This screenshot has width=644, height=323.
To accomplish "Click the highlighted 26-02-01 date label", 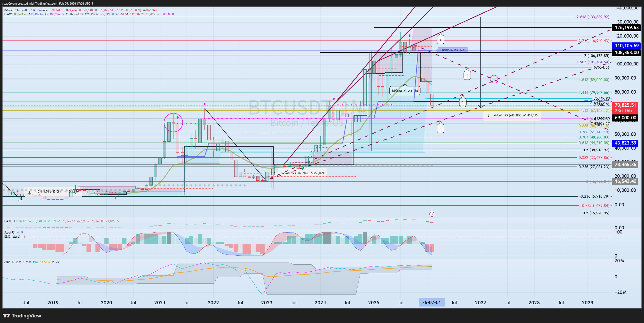I will point(432,302).
